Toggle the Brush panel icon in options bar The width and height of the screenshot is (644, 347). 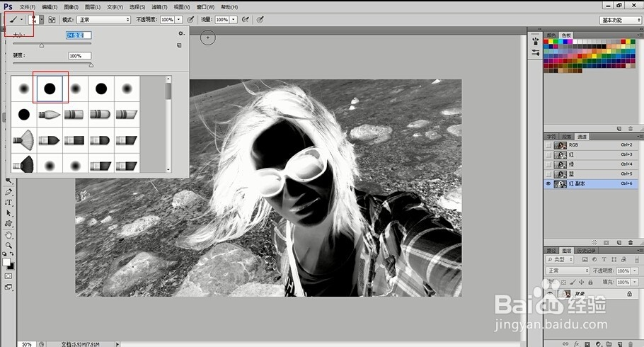point(52,20)
